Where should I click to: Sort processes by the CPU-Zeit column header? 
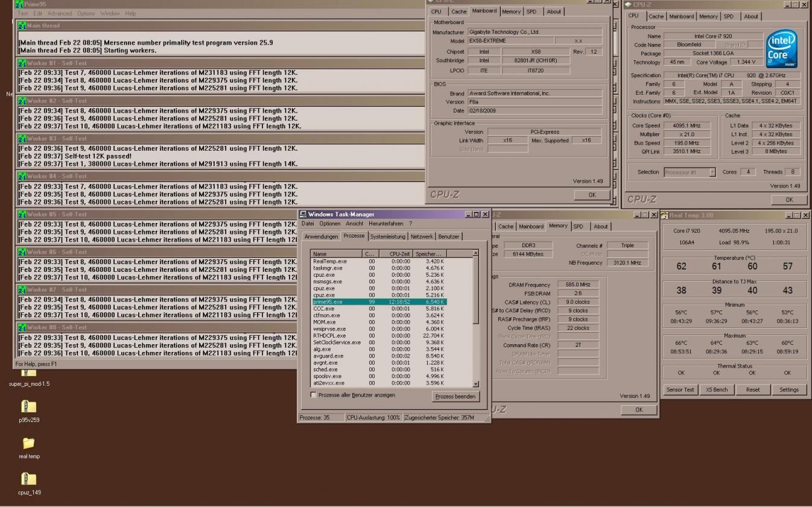pos(396,254)
